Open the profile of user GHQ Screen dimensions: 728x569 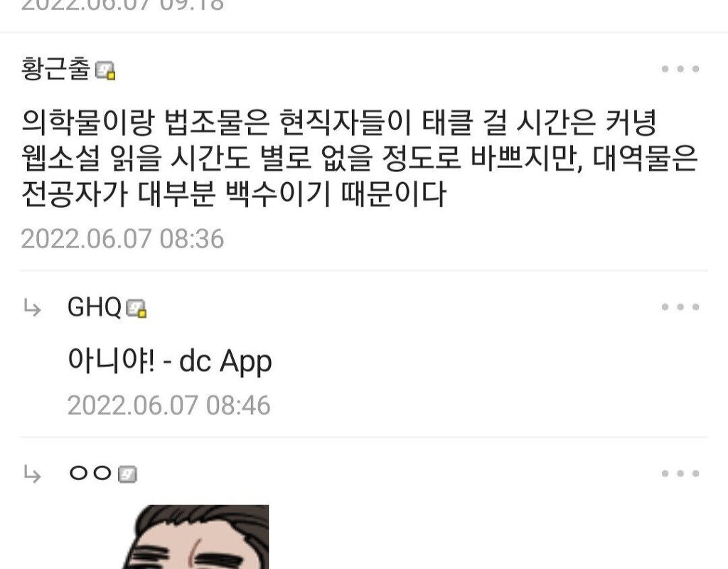(x=95, y=307)
